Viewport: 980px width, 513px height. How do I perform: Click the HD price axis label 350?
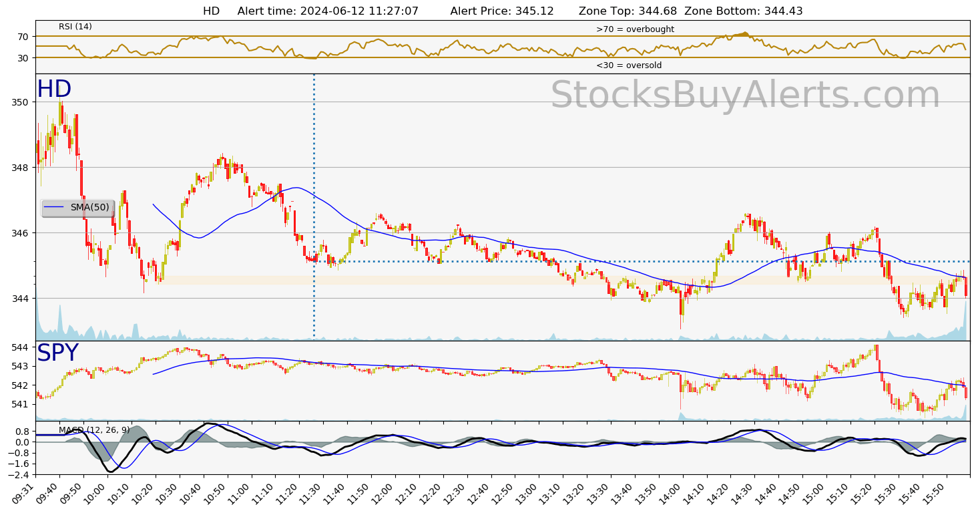point(21,102)
